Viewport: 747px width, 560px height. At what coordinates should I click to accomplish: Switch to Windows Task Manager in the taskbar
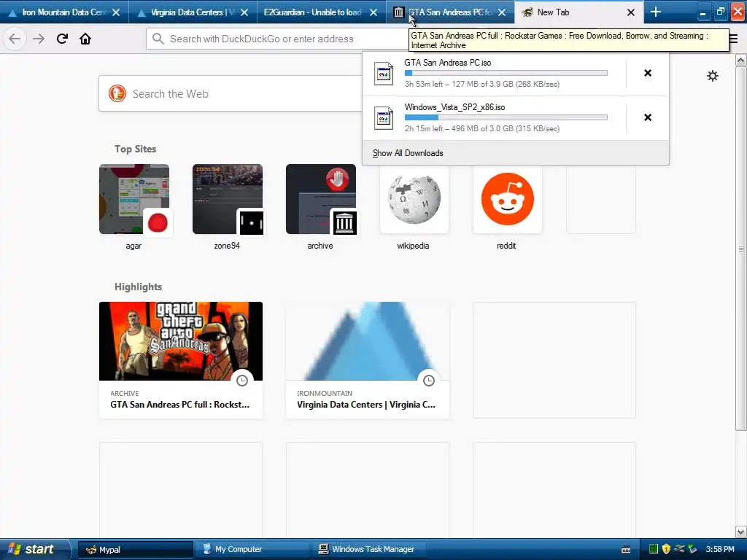pos(368,550)
